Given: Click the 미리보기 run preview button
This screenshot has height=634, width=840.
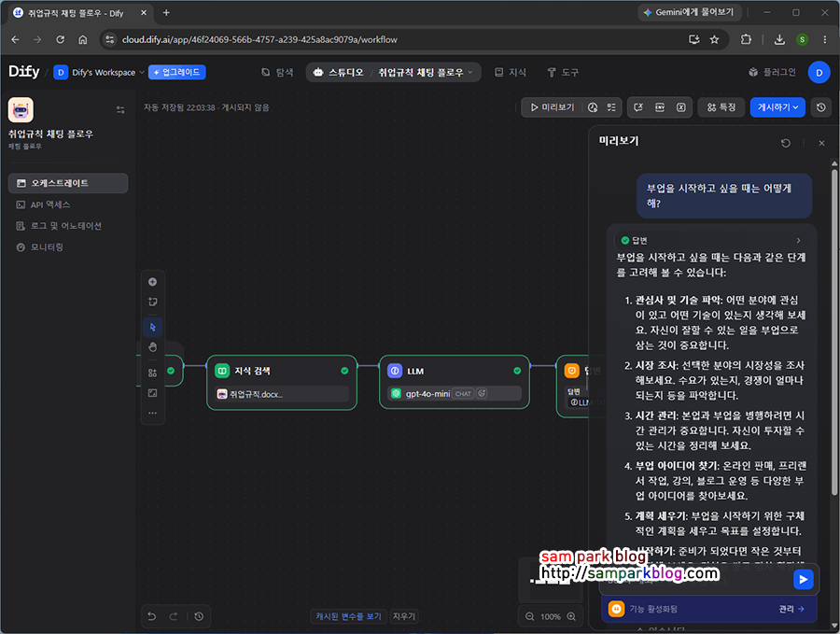Looking at the screenshot, I should [553, 107].
